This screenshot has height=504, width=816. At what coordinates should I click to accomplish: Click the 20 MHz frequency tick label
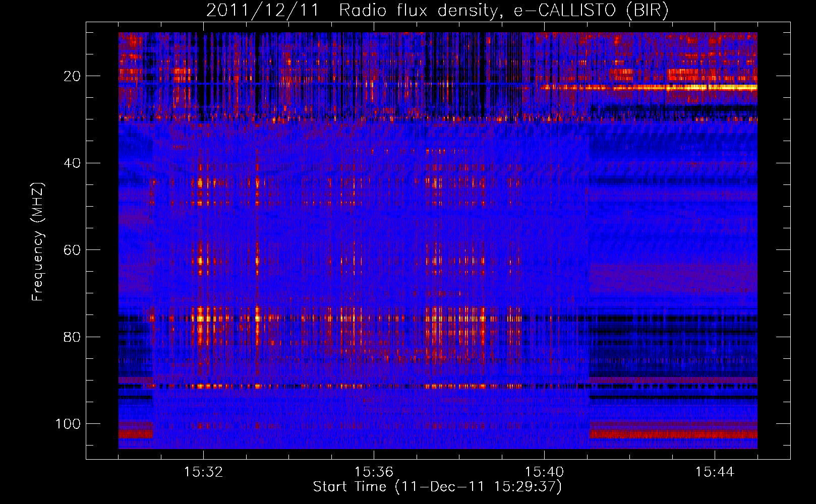(73, 76)
